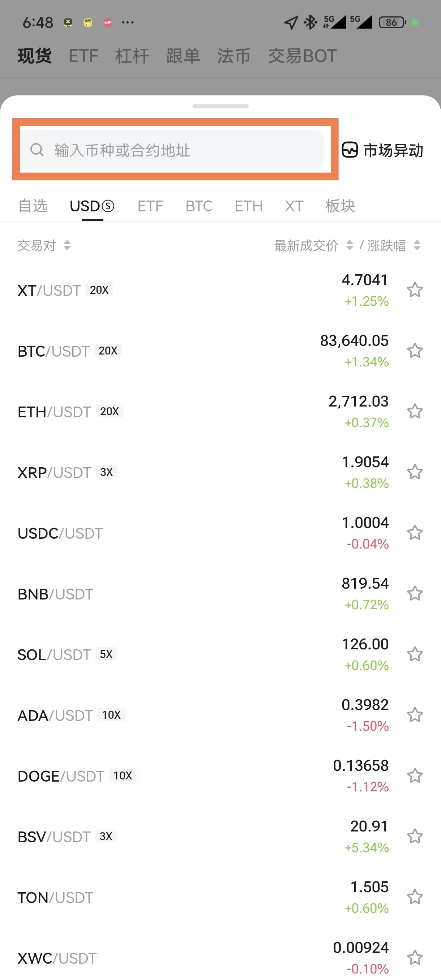Image resolution: width=441 pixels, height=980 pixels.
Task: Click the search magnifier icon
Action: pos(37,150)
